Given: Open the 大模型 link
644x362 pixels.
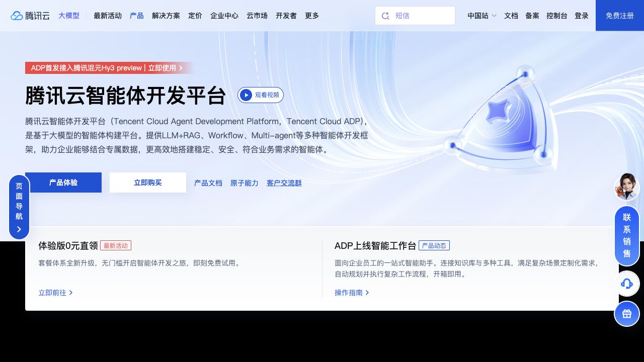Looking at the screenshot, I should (x=69, y=16).
